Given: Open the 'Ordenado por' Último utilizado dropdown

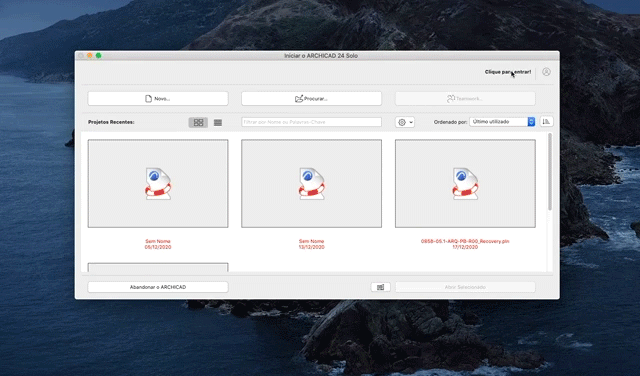Looking at the screenshot, I should coord(502,122).
